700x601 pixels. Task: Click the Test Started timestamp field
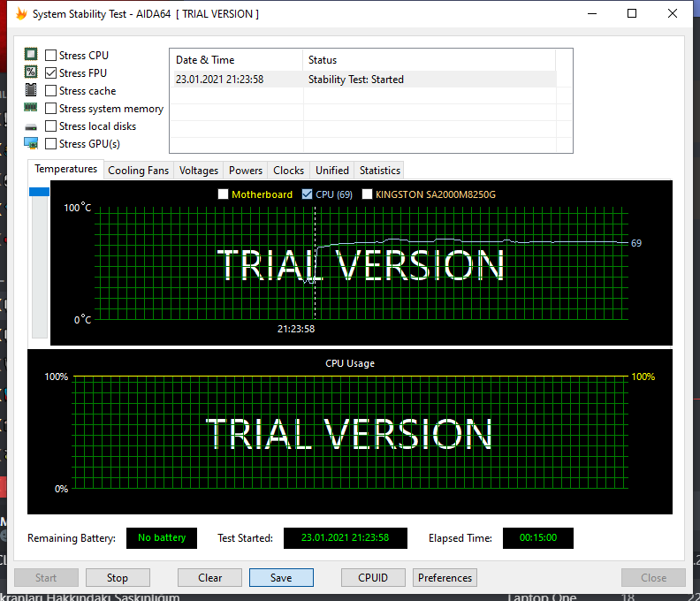(x=345, y=538)
